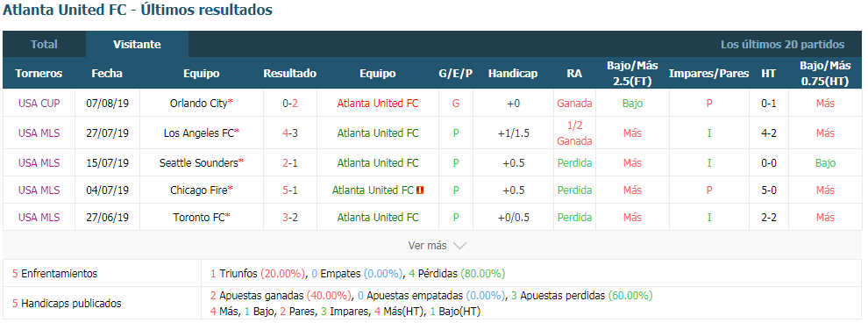Expand the Ver más chevron arrow

[459, 246]
